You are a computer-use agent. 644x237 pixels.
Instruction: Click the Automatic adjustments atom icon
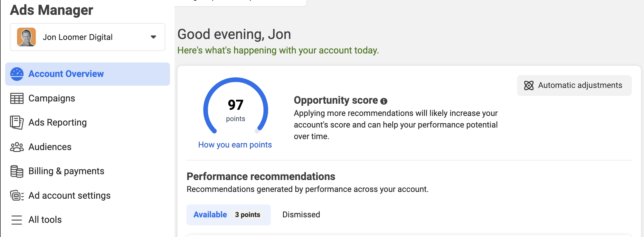tap(529, 85)
